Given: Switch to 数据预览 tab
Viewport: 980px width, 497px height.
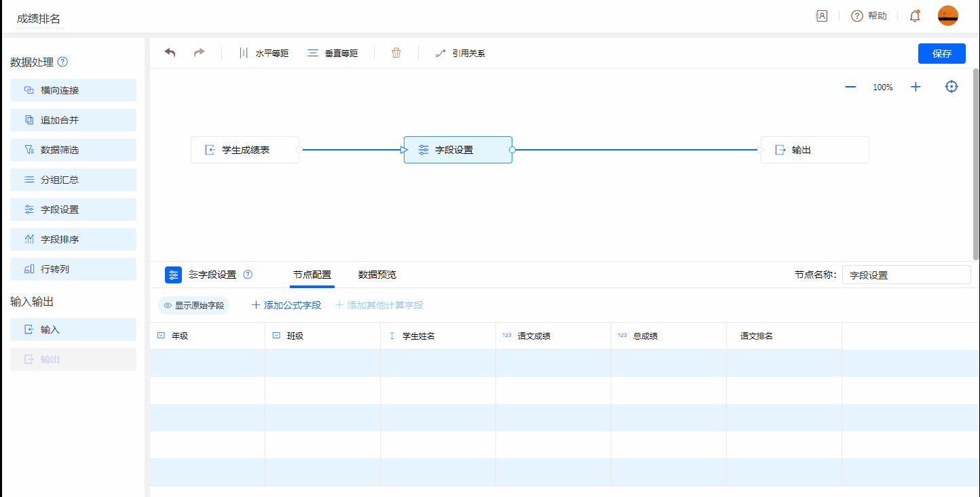Looking at the screenshot, I should tap(377, 275).
